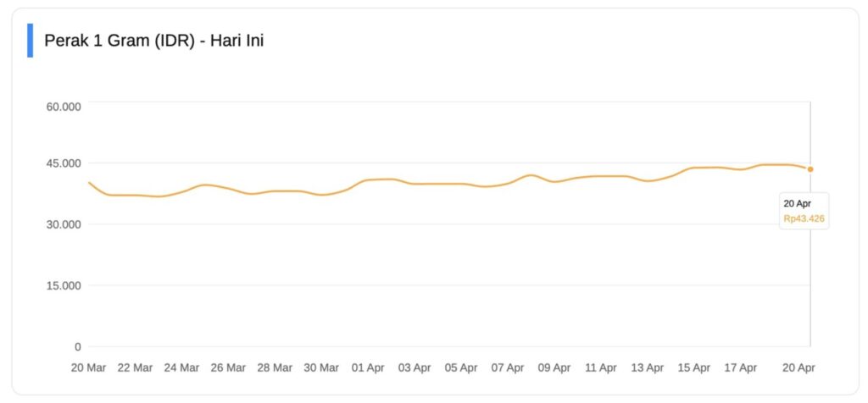Image resolution: width=868 pixels, height=403 pixels.
Task: Click the 30 Mar date label
Action: coord(321,367)
